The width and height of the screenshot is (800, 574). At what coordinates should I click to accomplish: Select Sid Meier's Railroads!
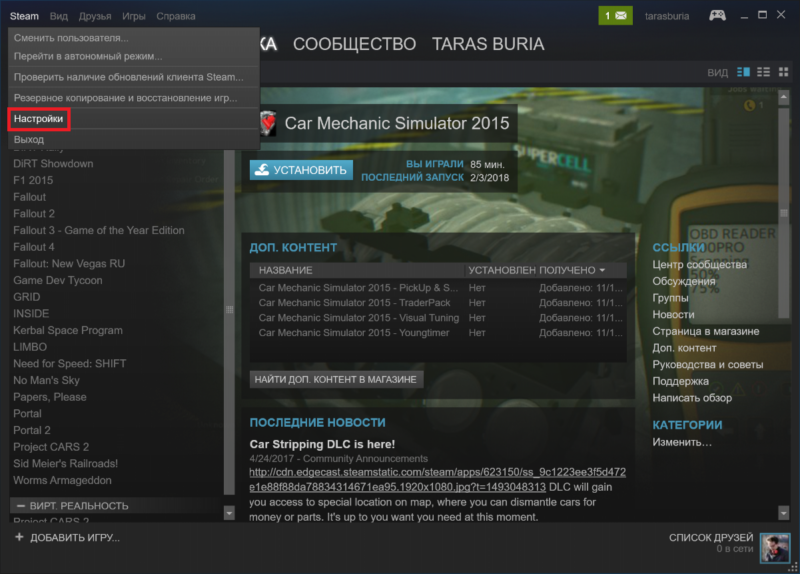pos(65,463)
